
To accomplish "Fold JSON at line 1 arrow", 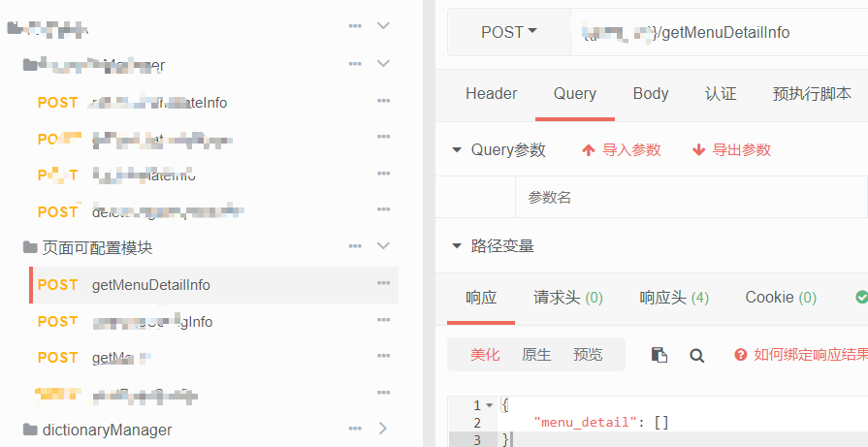I will coord(490,405).
